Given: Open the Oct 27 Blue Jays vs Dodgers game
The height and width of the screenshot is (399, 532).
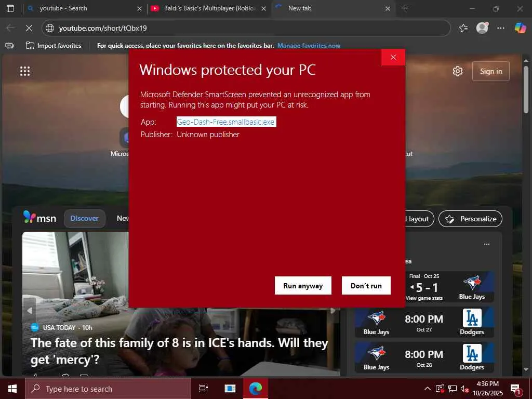Looking at the screenshot, I should [x=424, y=322].
